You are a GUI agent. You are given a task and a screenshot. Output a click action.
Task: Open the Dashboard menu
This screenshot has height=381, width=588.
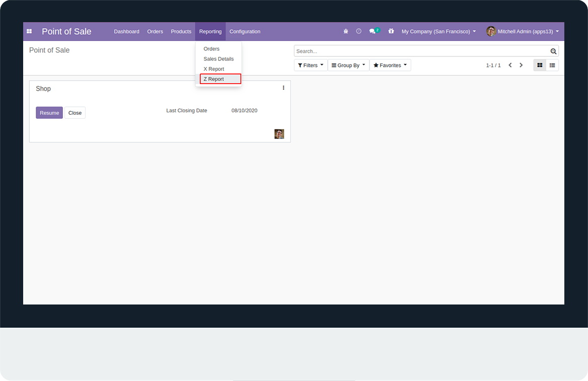pyautogui.click(x=127, y=32)
